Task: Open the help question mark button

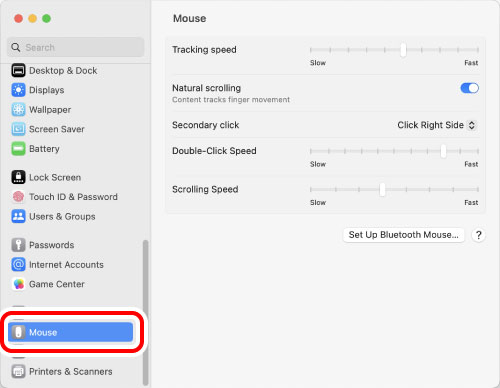Action: [x=479, y=235]
